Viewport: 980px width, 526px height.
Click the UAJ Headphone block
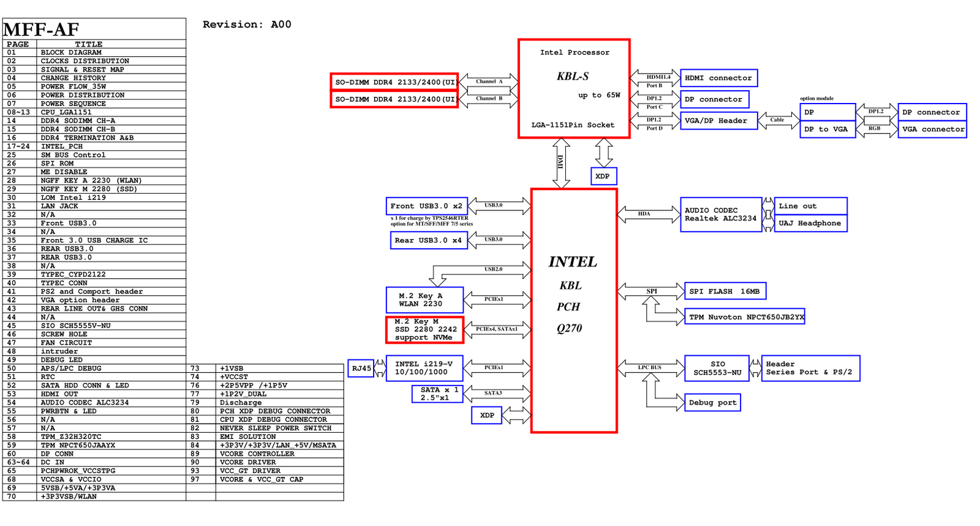point(810,223)
